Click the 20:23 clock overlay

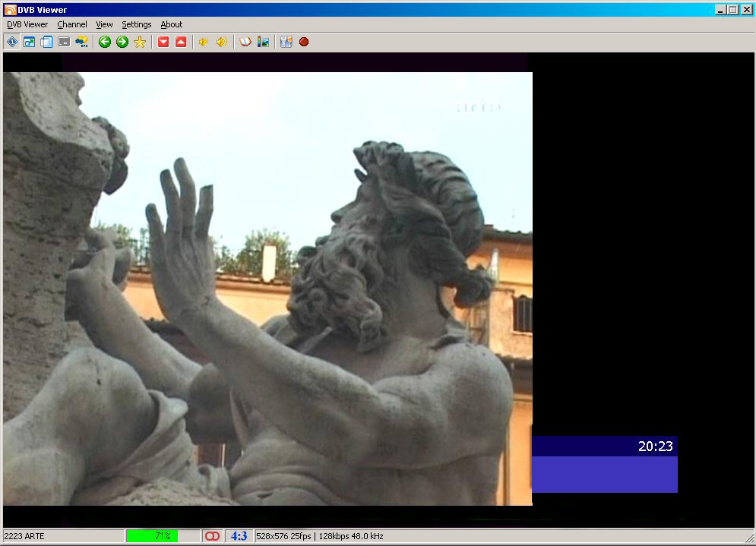pos(655,447)
